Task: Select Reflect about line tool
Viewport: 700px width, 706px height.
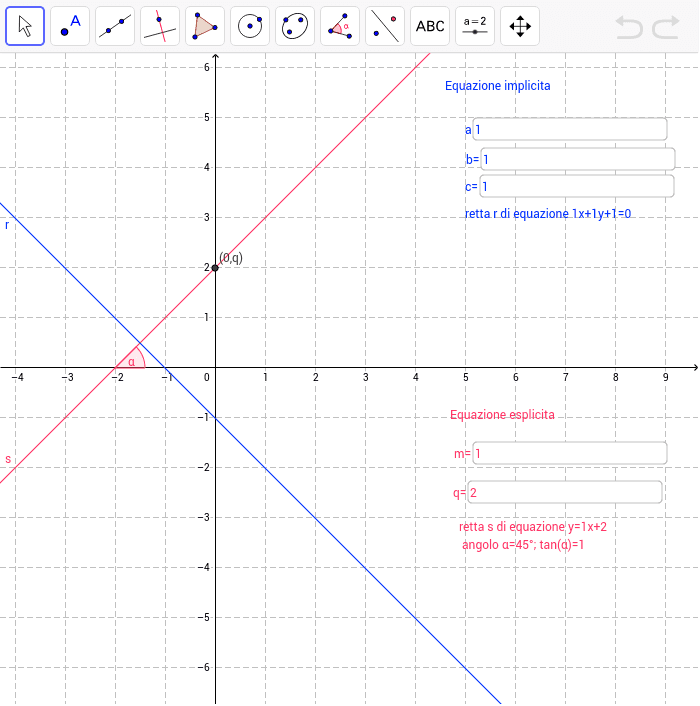Action: pos(385,26)
